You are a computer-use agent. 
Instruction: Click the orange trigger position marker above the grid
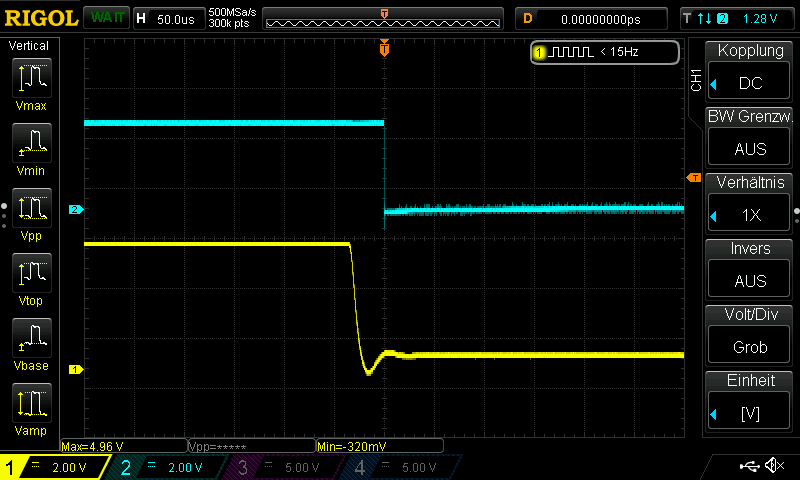(x=384, y=48)
